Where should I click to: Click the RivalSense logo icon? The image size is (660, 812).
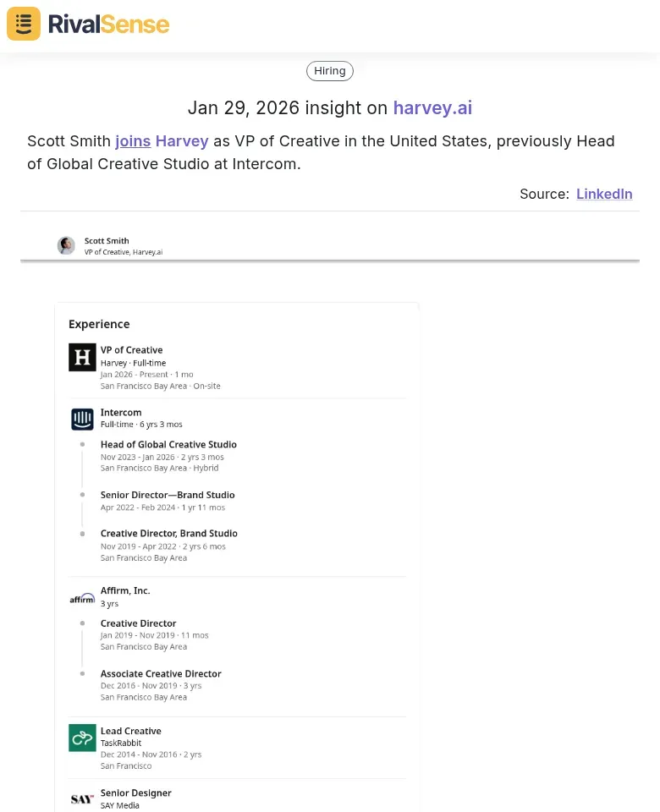[x=24, y=24]
